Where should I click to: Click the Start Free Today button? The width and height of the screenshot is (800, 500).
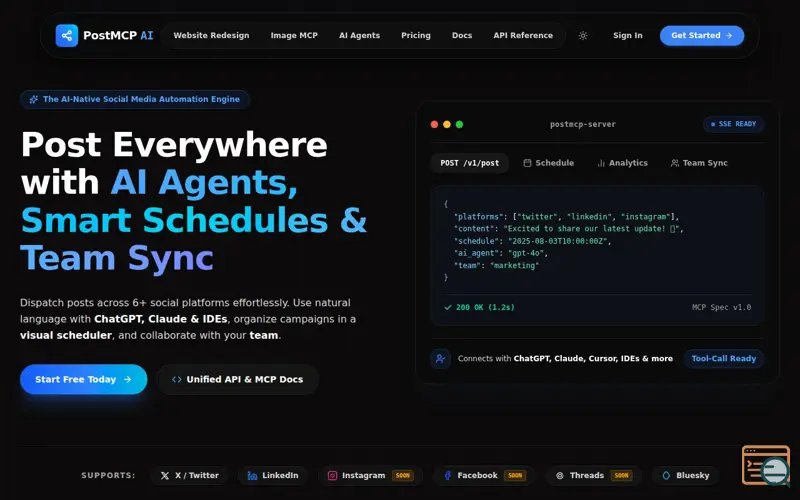(x=84, y=380)
